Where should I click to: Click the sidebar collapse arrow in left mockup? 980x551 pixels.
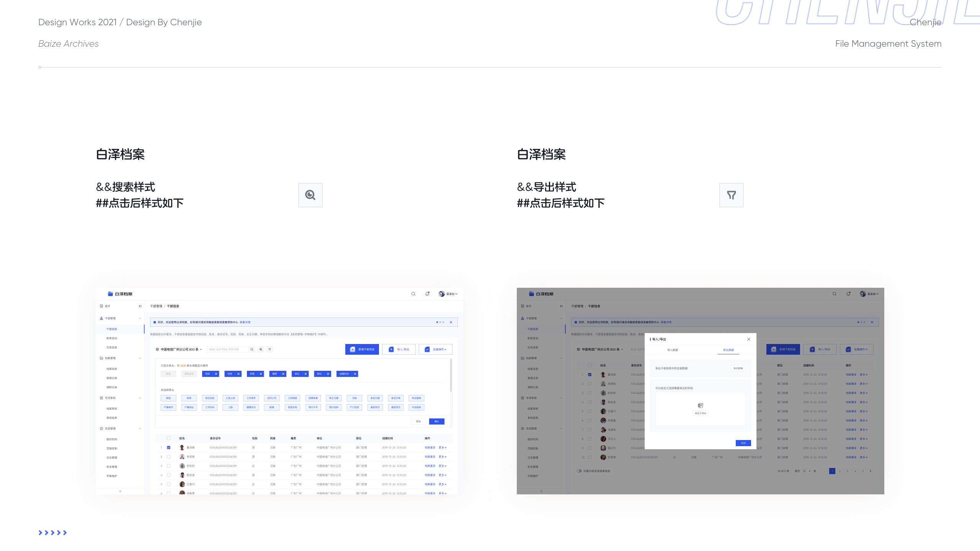pos(140,306)
